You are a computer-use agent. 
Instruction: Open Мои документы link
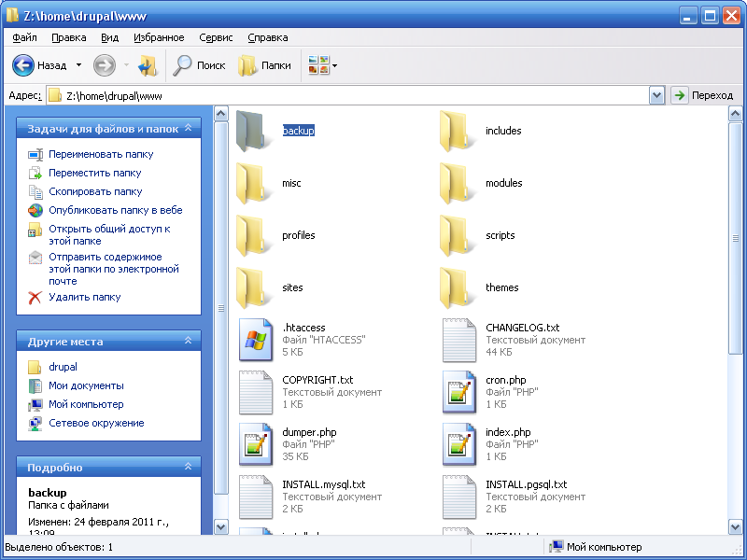pyautogui.click(x=86, y=385)
